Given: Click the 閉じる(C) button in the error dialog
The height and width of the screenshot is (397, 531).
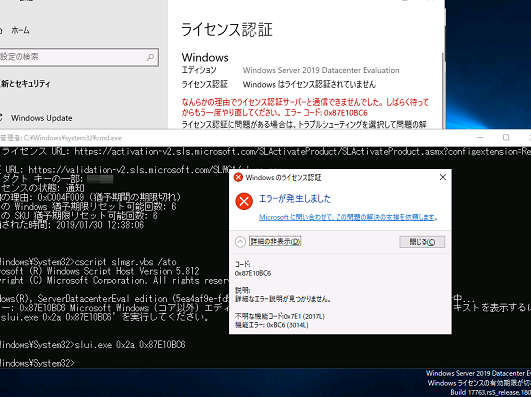Looking at the screenshot, I should coord(422,242).
